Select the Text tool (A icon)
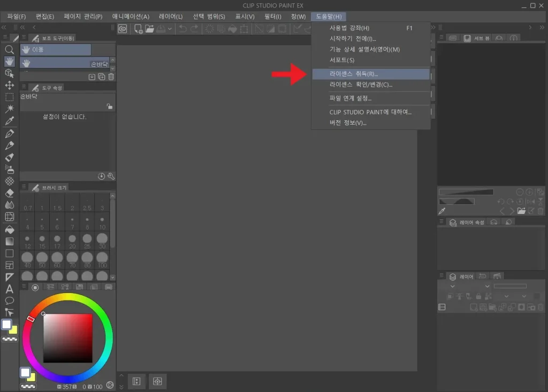This screenshot has height=392, width=548. pos(9,289)
